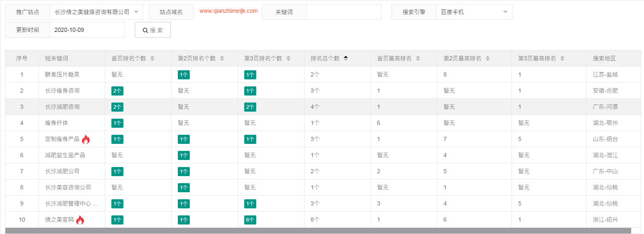
Task: Sort by 第2页最高排名 column arrows
Action: pyautogui.click(x=488, y=59)
